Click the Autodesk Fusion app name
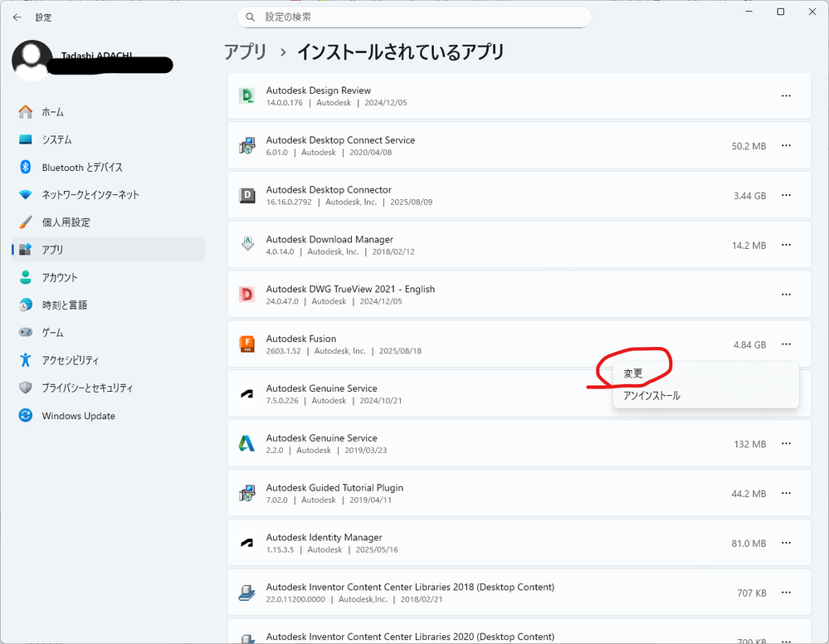This screenshot has height=644, width=829. (301, 339)
